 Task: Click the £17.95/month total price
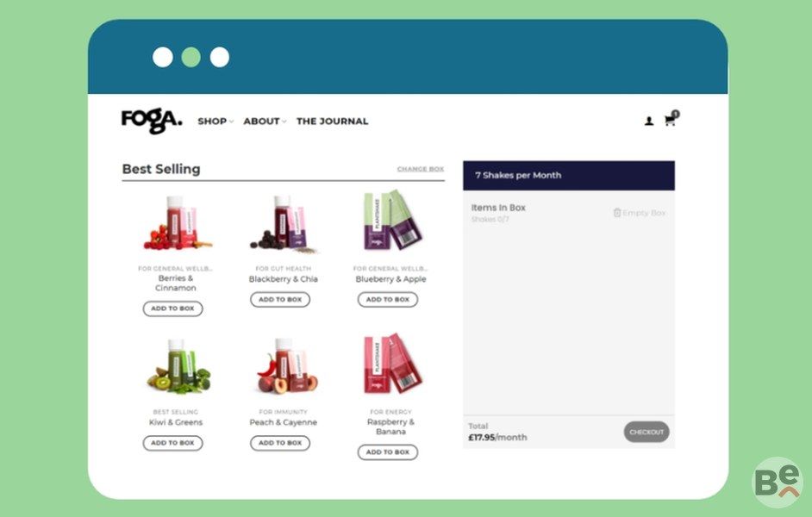(x=497, y=438)
